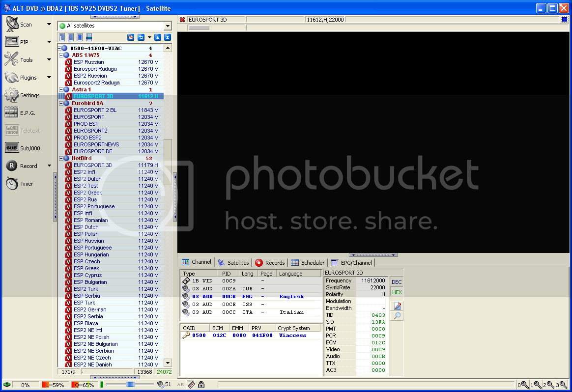Click the clock icon above channel list
The height and width of the screenshot is (392, 572).
point(131,37)
